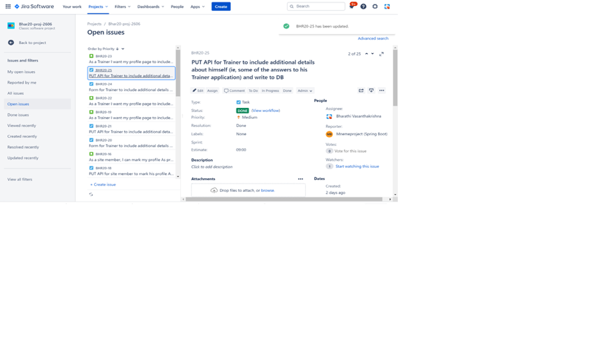The width and height of the screenshot is (607, 364).
Task: Start watching this issue
Action: (x=357, y=166)
